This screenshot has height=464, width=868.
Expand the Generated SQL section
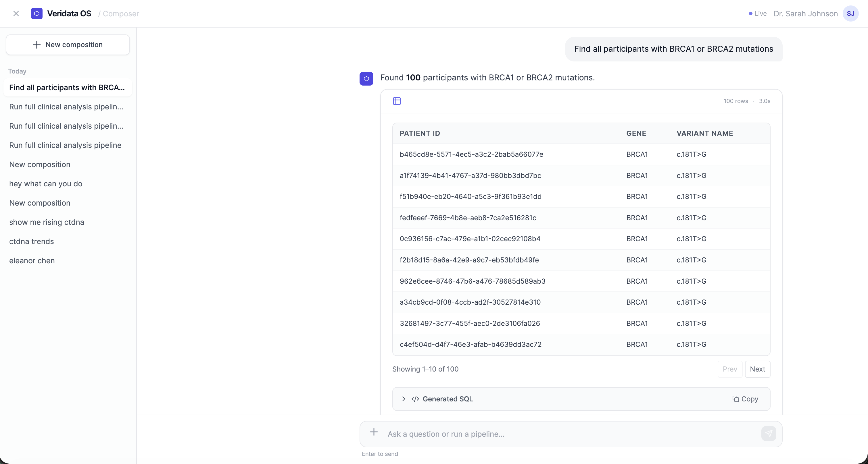pyautogui.click(x=403, y=399)
